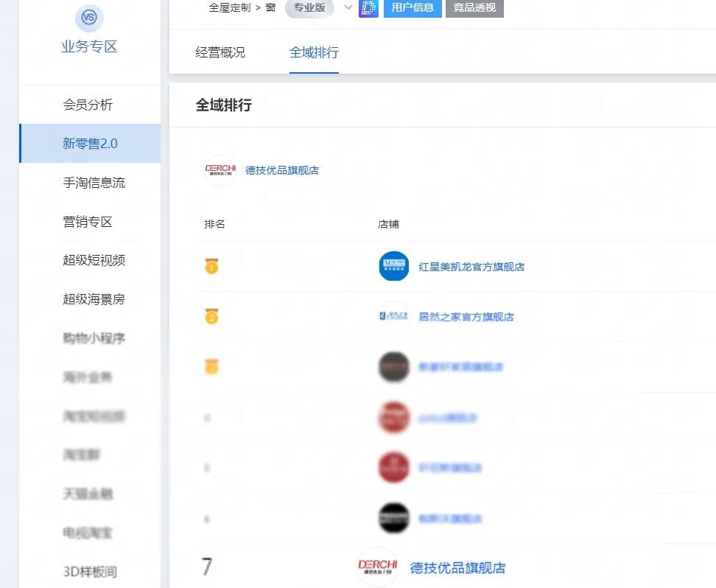
Task: Click the rank number 7
Action: click(207, 567)
